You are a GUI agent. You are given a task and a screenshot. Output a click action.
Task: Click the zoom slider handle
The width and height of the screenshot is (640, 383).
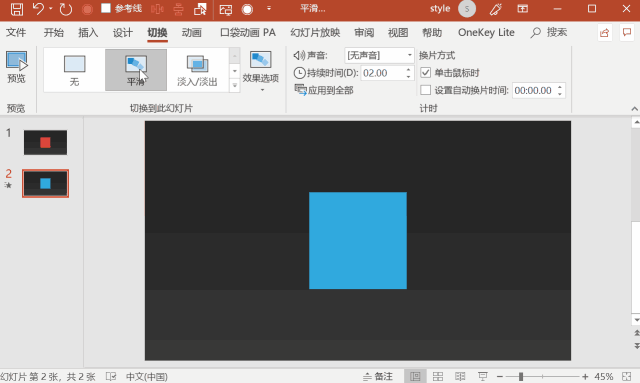[521, 376]
